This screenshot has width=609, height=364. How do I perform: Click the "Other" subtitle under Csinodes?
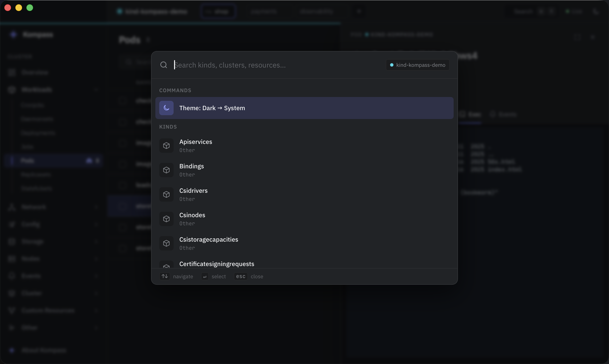pyautogui.click(x=187, y=224)
